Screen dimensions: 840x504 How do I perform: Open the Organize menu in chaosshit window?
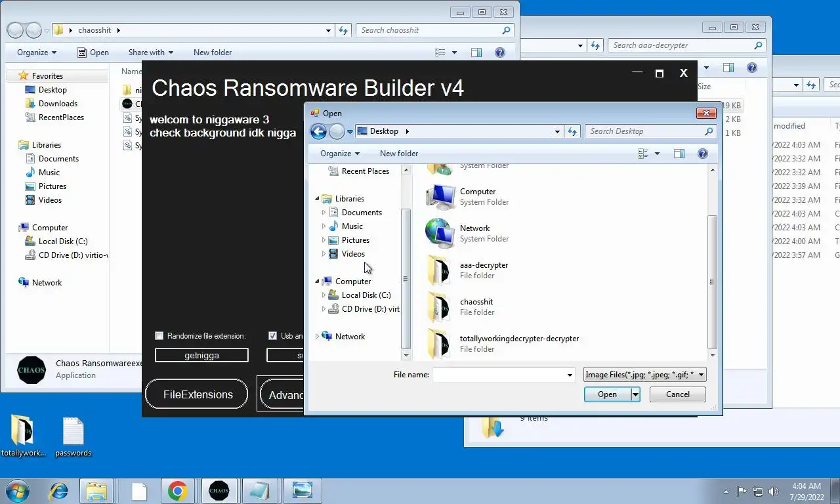point(37,52)
